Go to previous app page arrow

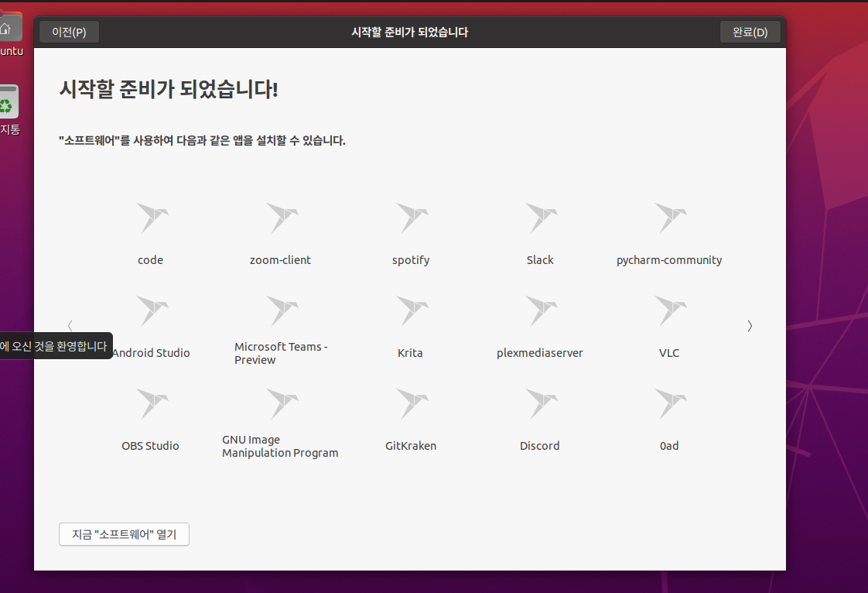point(70,326)
